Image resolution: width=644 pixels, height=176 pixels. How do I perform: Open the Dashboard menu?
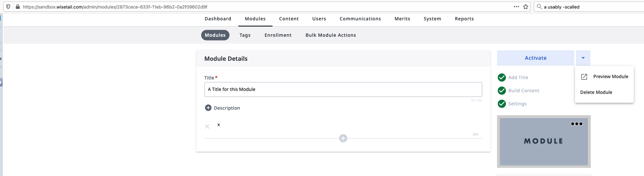218,19
